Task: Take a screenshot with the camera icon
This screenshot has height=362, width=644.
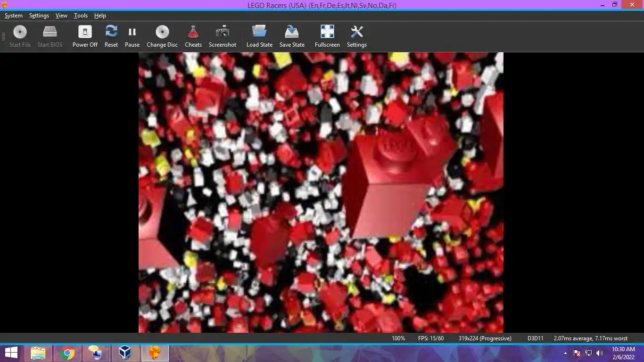Action: pyautogui.click(x=223, y=32)
